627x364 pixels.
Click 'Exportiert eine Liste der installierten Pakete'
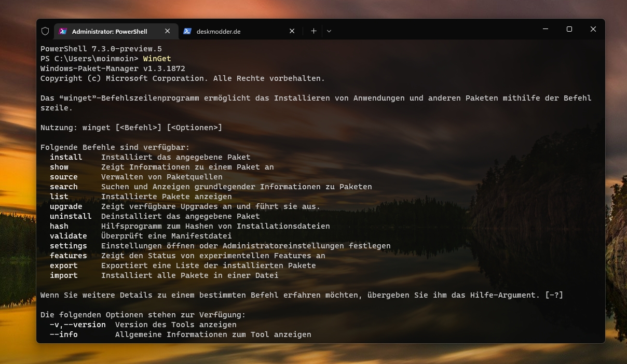tap(209, 265)
